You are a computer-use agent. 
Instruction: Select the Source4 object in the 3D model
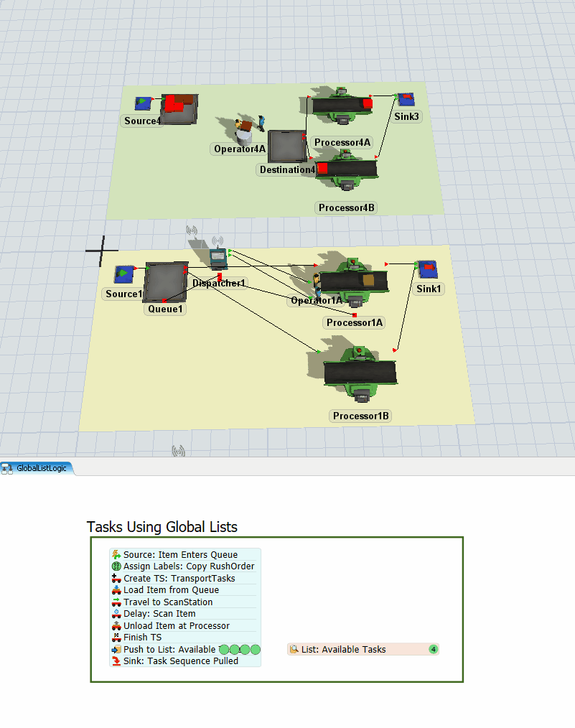point(144,104)
